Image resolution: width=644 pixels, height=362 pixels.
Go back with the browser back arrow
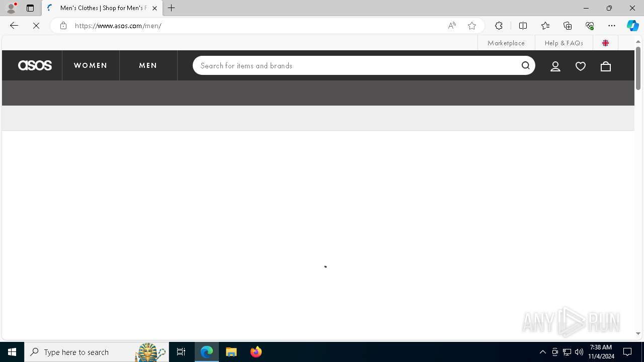pyautogui.click(x=14, y=26)
